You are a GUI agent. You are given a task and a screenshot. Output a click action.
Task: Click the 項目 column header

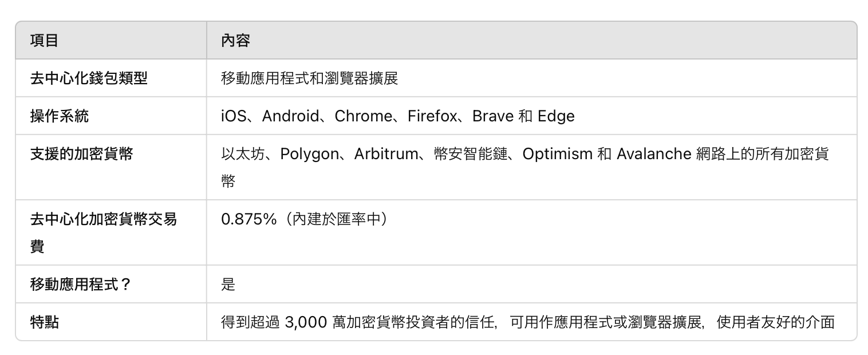point(44,41)
